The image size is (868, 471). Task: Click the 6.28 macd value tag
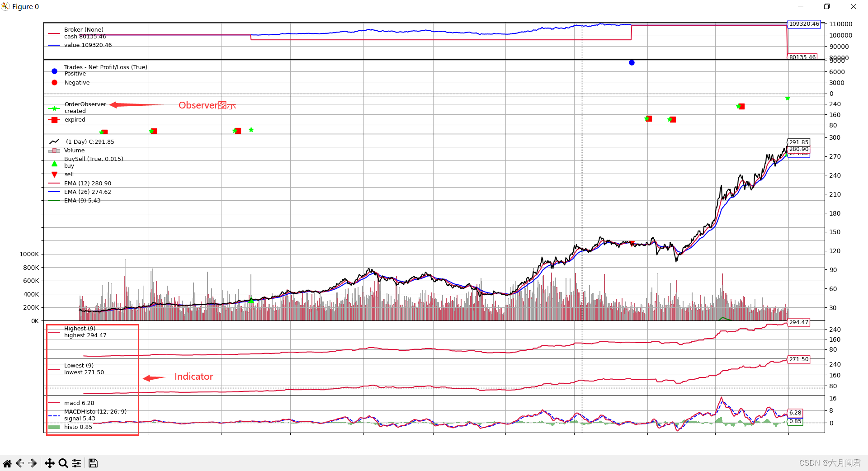point(795,413)
